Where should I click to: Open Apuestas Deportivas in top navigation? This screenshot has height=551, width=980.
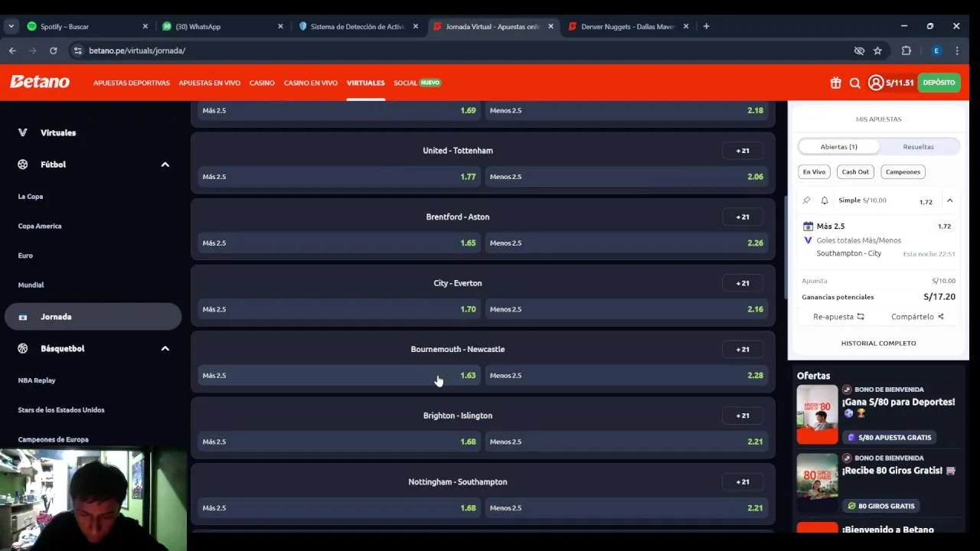point(132,83)
